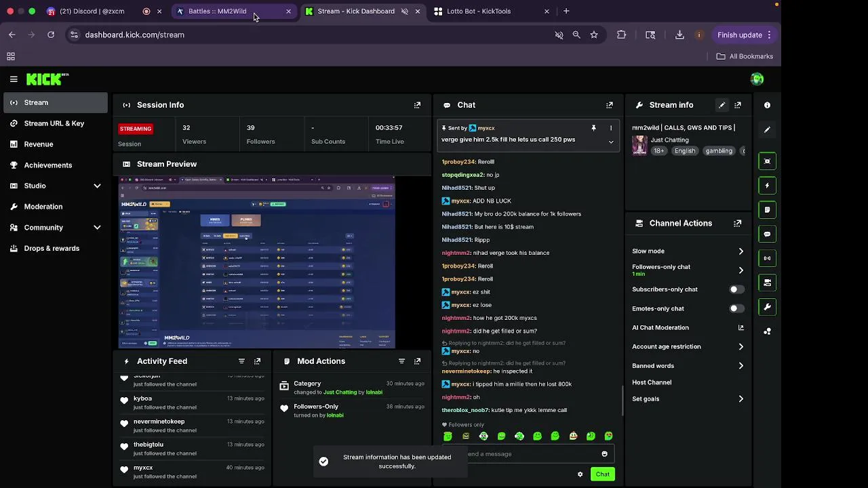
Task: Pop out the Channel Actions panel
Action: [738, 223]
